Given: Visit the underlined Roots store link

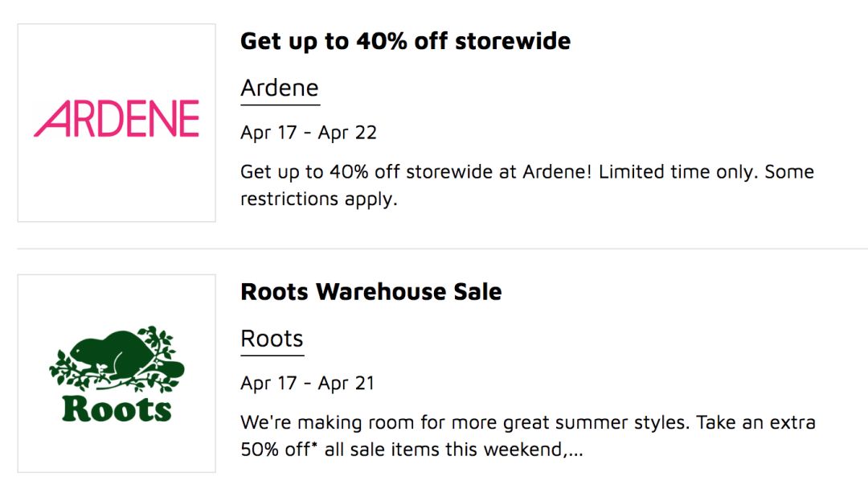Looking at the screenshot, I should pos(272,339).
